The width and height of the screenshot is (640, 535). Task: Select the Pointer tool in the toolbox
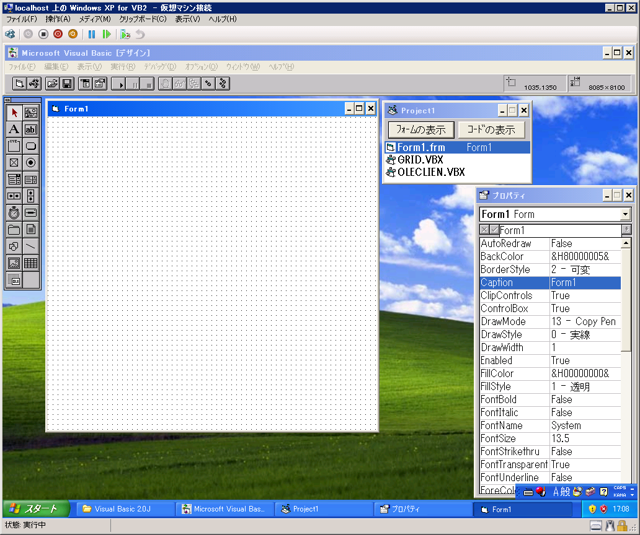tap(14, 113)
